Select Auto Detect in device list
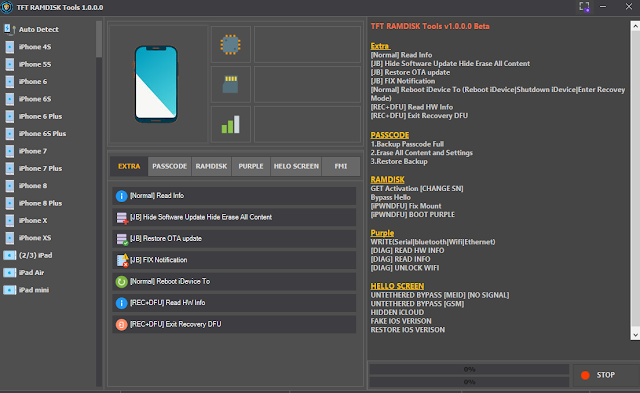This screenshot has width=640, height=393. [x=31, y=29]
